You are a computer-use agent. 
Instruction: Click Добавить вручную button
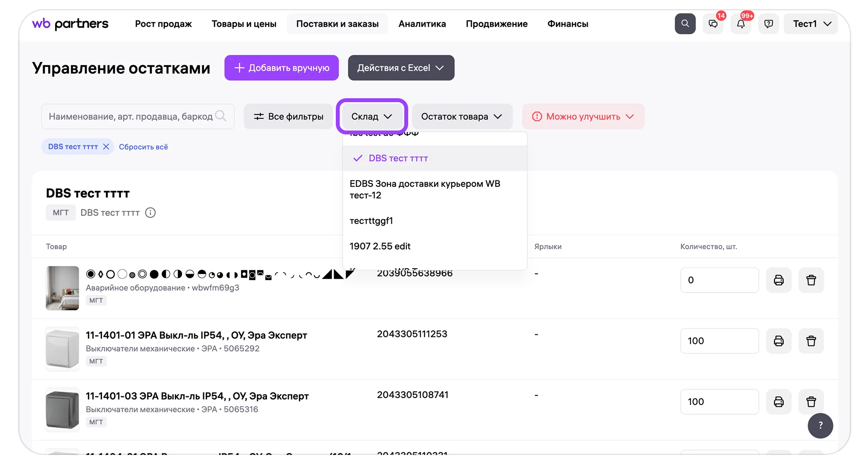pos(282,68)
